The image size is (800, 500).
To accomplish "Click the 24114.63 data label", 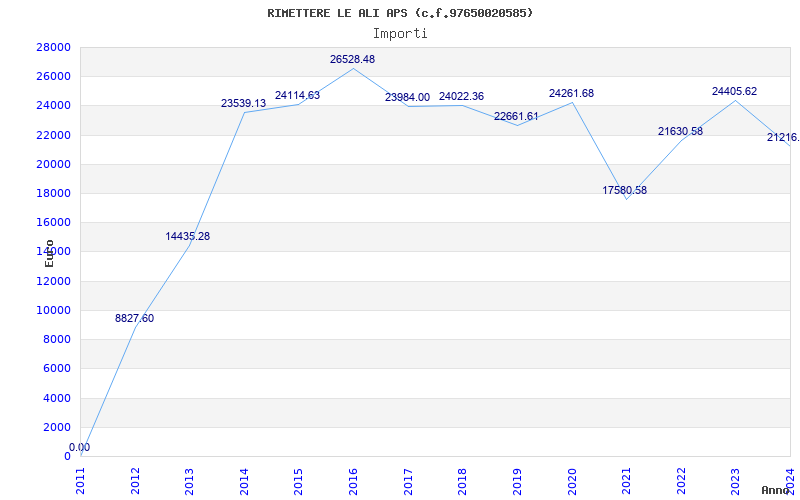I will (x=297, y=95).
